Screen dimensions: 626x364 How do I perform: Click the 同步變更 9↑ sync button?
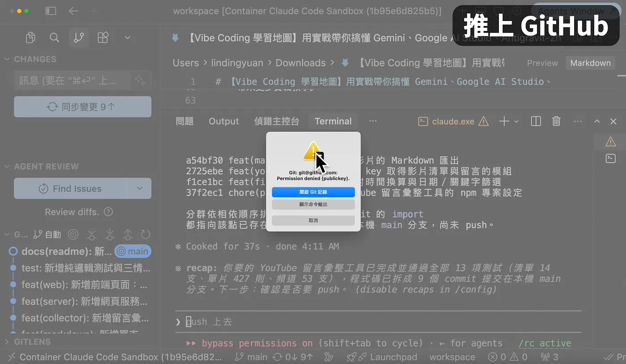click(83, 107)
